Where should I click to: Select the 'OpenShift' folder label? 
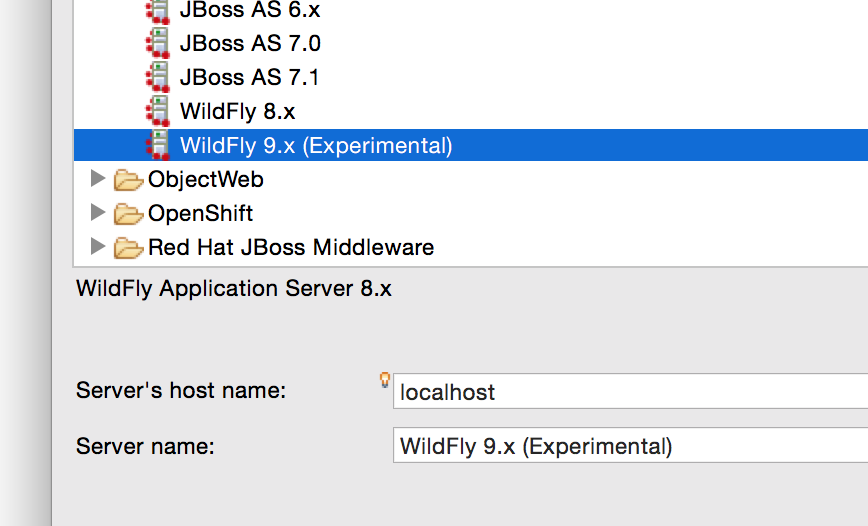(x=200, y=213)
